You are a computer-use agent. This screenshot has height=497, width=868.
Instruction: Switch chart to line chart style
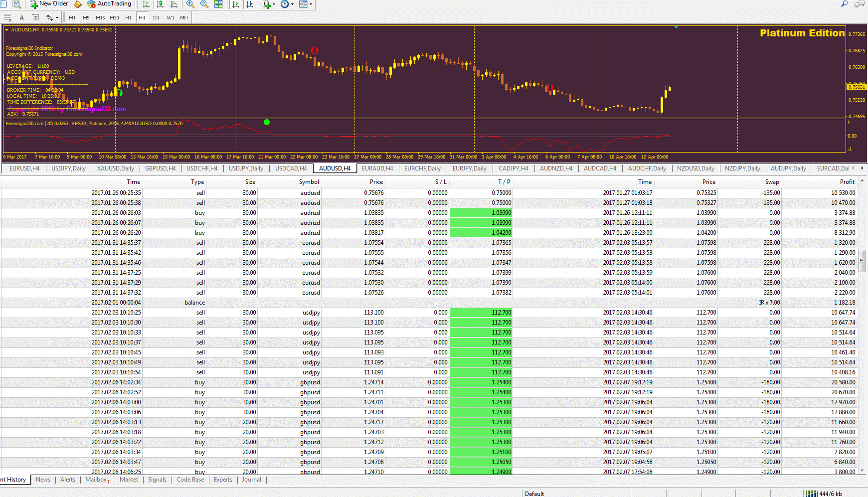tap(174, 4)
